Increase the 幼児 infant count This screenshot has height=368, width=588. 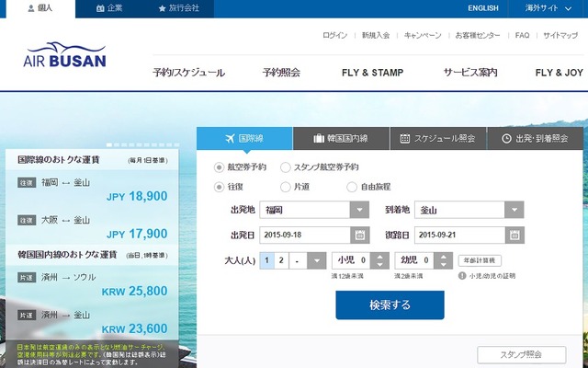click(443, 257)
